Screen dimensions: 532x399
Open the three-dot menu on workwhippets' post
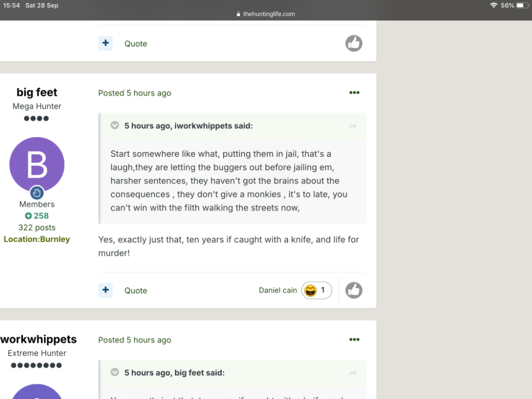[354, 339]
